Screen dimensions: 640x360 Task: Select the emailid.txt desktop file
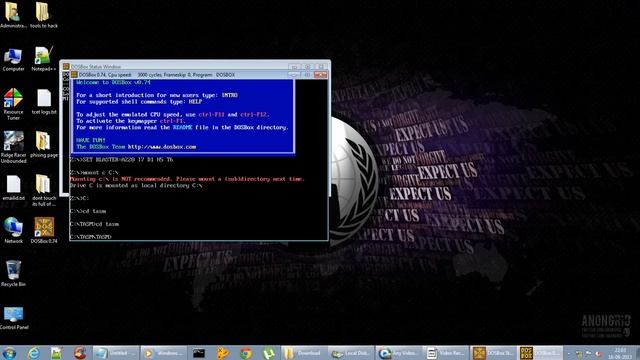point(13,188)
